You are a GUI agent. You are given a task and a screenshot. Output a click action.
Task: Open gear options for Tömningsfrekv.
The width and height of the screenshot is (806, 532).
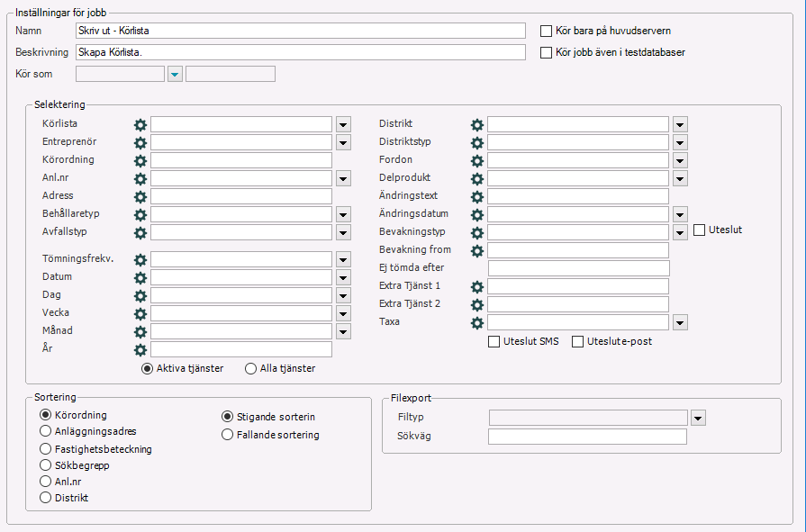140,260
